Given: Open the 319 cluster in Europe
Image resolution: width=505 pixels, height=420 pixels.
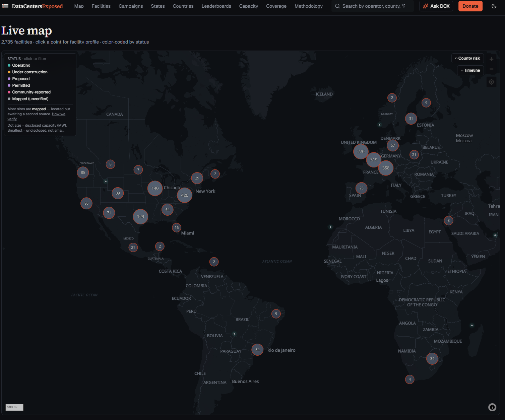Looking at the screenshot, I should [x=374, y=160].
